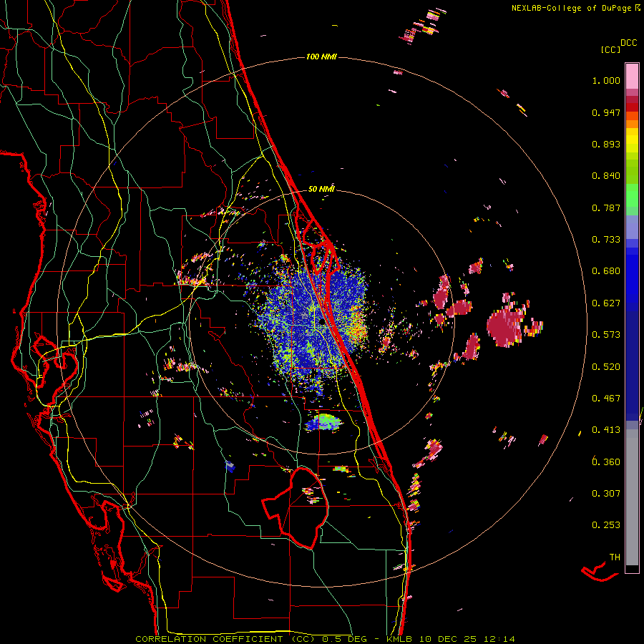Click the [CC] units label
The height and width of the screenshot is (644, 644).
611,49
